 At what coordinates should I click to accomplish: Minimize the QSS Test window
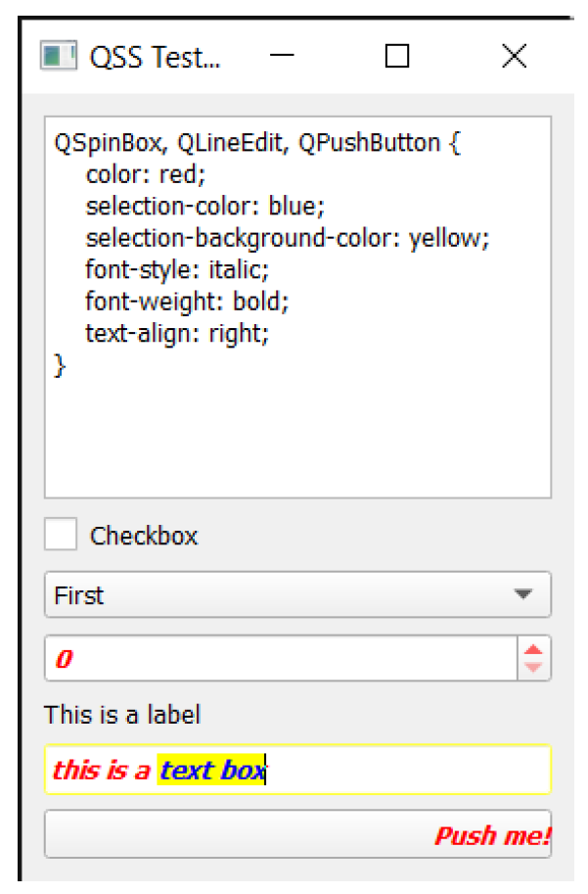282,55
